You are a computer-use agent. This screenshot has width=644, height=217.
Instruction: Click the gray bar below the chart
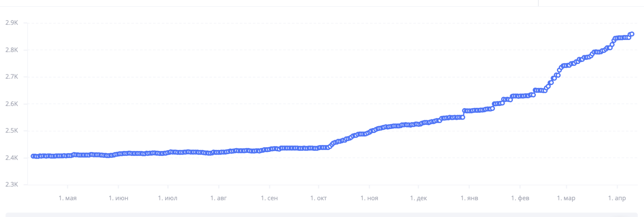point(321,215)
